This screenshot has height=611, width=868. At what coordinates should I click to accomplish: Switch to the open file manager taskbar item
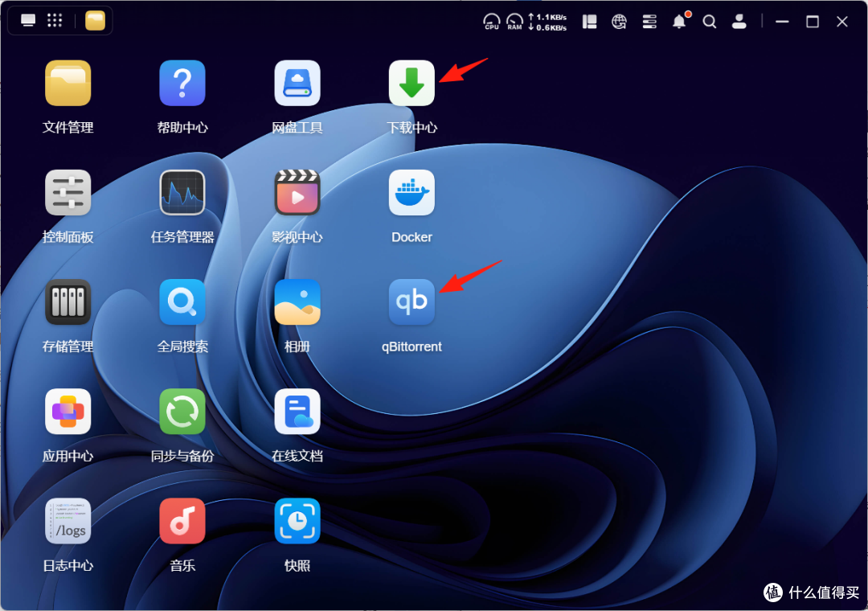point(95,20)
